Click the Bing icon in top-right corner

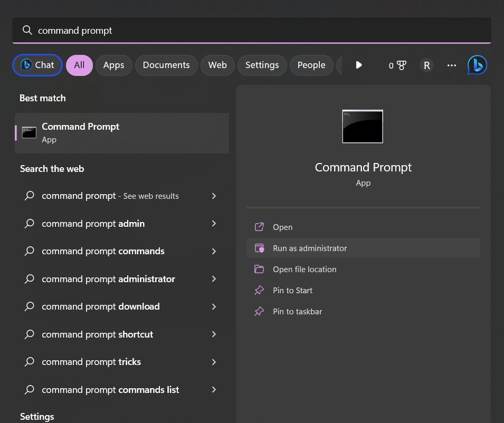[477, 65]
